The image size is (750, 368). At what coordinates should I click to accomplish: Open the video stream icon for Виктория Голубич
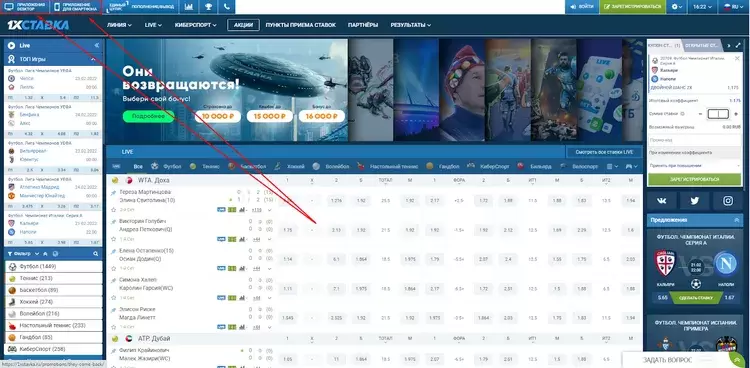point(221,239)
